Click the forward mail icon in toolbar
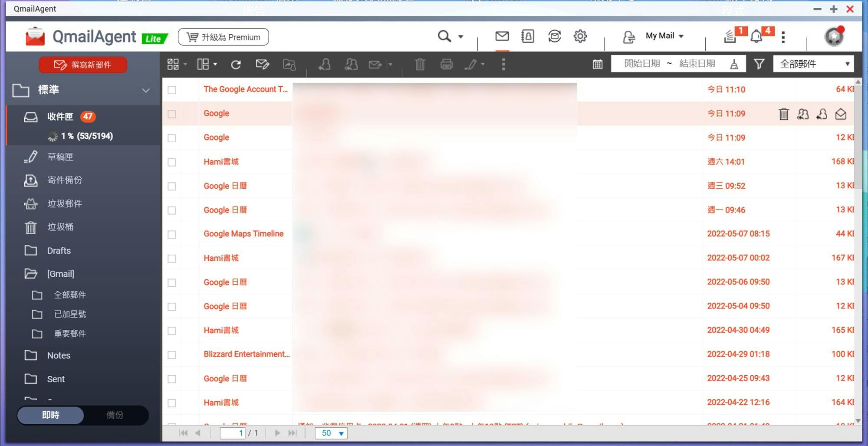 (375, 65)
